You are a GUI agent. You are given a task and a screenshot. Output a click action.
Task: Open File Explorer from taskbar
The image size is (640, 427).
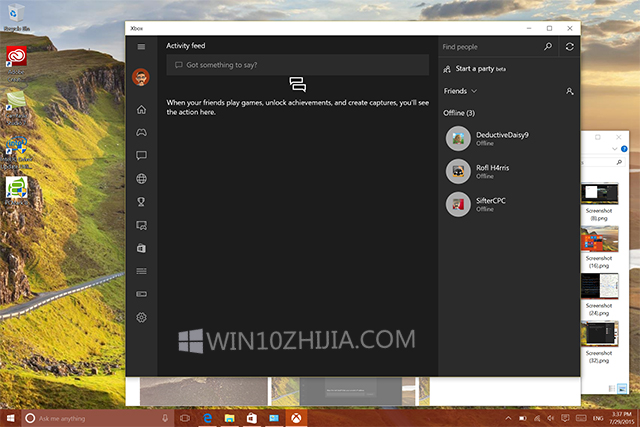coord(229,418)
